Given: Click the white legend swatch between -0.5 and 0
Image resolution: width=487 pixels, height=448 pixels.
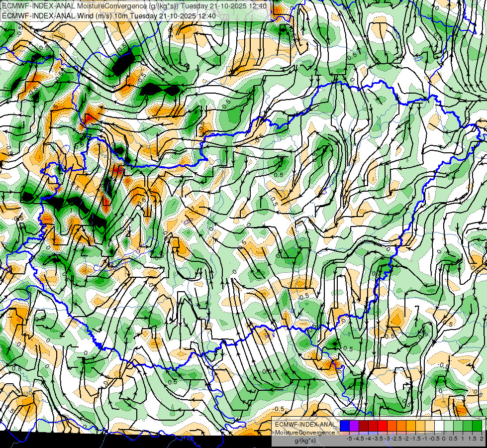Looking at the screenshot, I should [x=439, y=426].
